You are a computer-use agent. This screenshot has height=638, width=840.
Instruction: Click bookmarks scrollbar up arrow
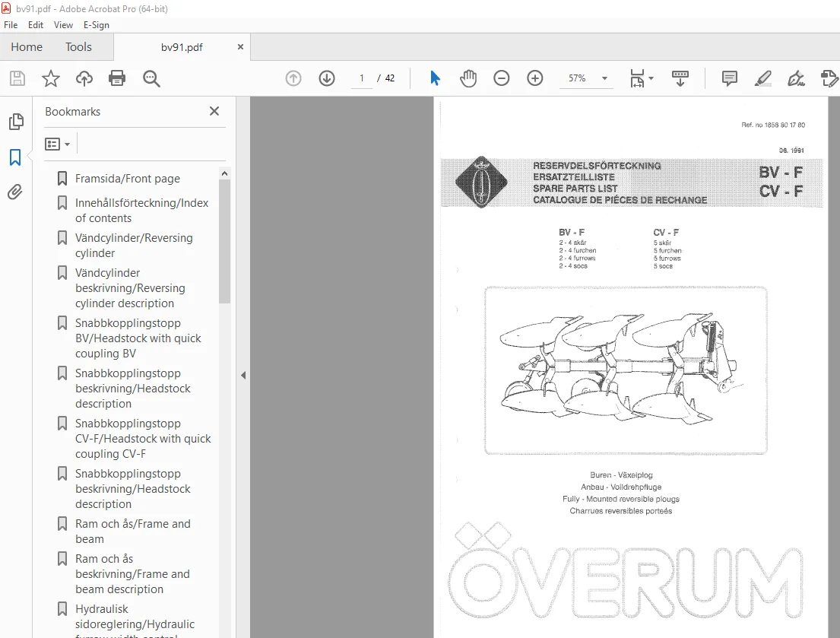224,173
